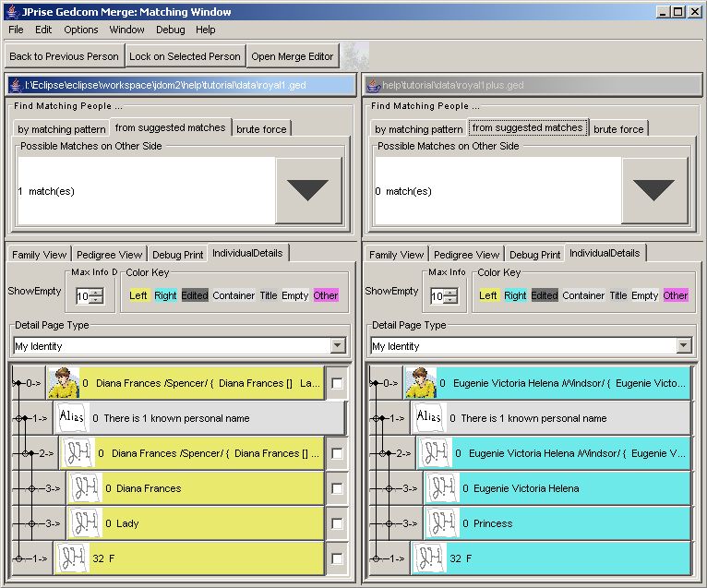The image size is (707, 588).
Task: Toggle checkbox on left 32 F row
Action: (x=337, y=558)
